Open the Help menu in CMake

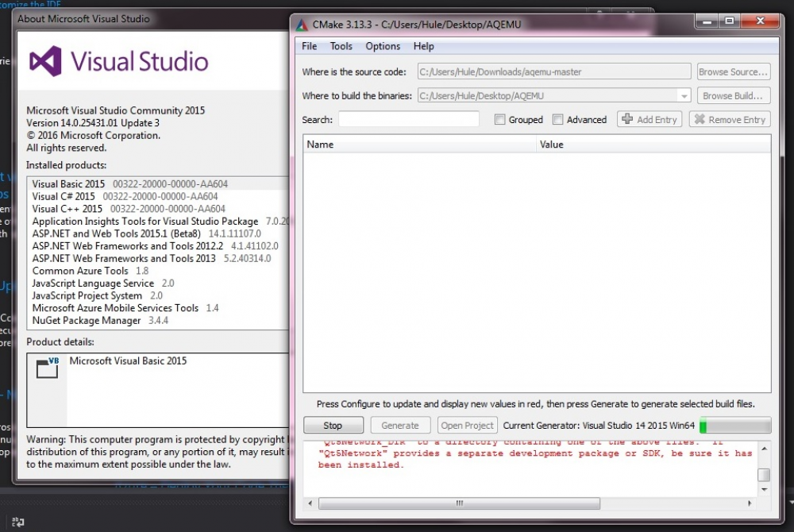click(x=423, y=46)
